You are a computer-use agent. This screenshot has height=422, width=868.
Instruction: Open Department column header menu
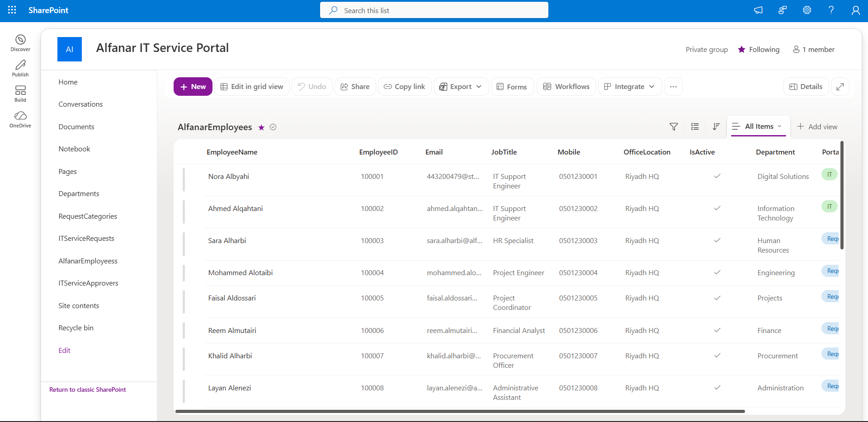(x=775, y=152)
